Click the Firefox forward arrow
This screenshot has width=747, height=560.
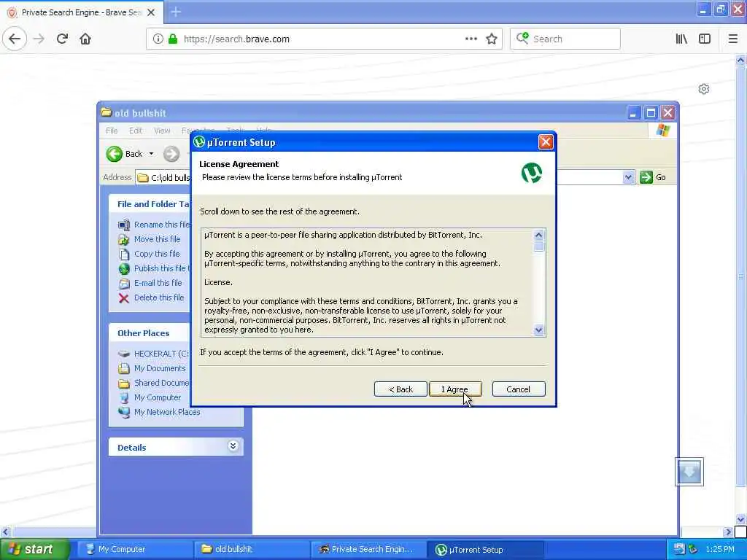click(x=39, y=39)
